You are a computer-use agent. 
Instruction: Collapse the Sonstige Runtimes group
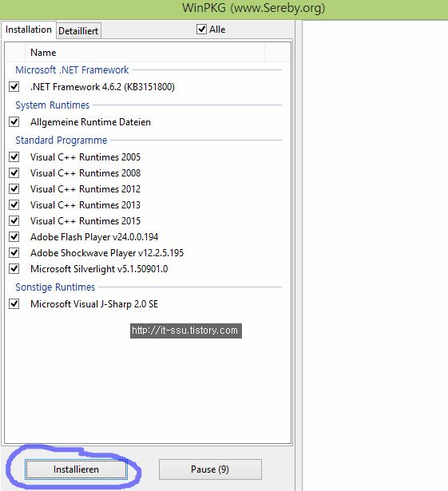coord(55,287)
